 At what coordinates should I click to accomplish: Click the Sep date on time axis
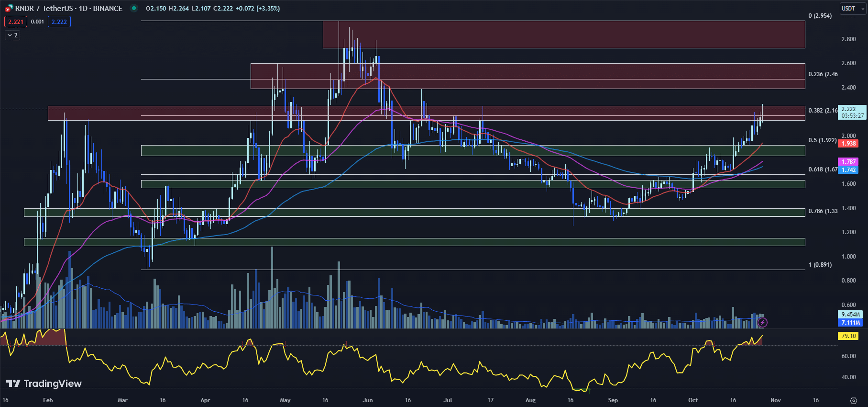click(613, 400)
